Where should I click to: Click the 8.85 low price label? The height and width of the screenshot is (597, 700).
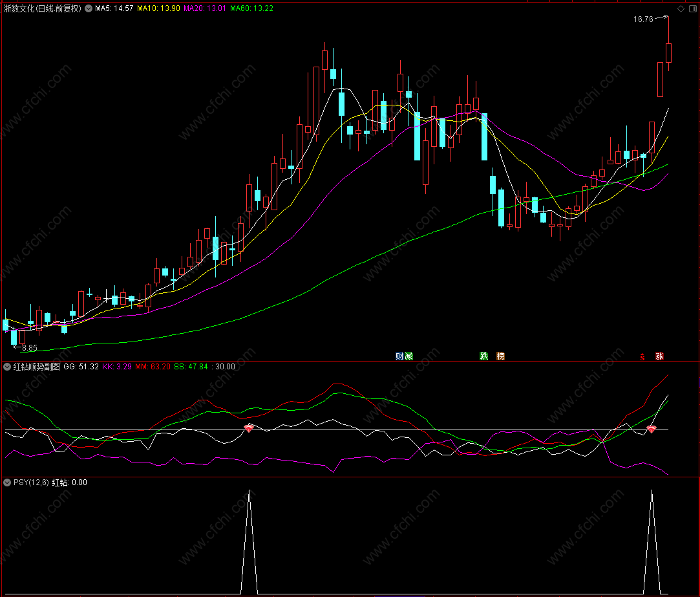30,347
